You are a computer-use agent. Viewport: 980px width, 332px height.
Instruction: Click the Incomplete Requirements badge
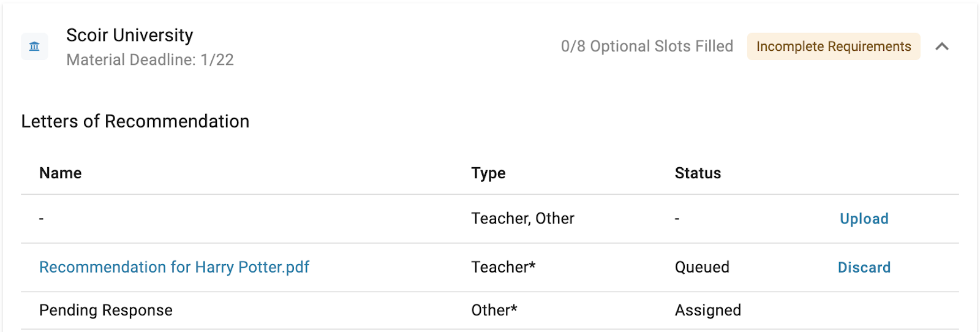pos(833,47)
